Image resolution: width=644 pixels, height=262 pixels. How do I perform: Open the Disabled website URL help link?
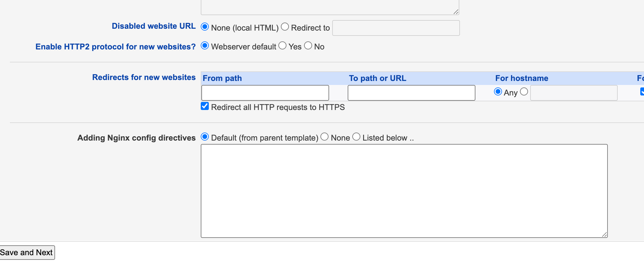pos(154,26)
